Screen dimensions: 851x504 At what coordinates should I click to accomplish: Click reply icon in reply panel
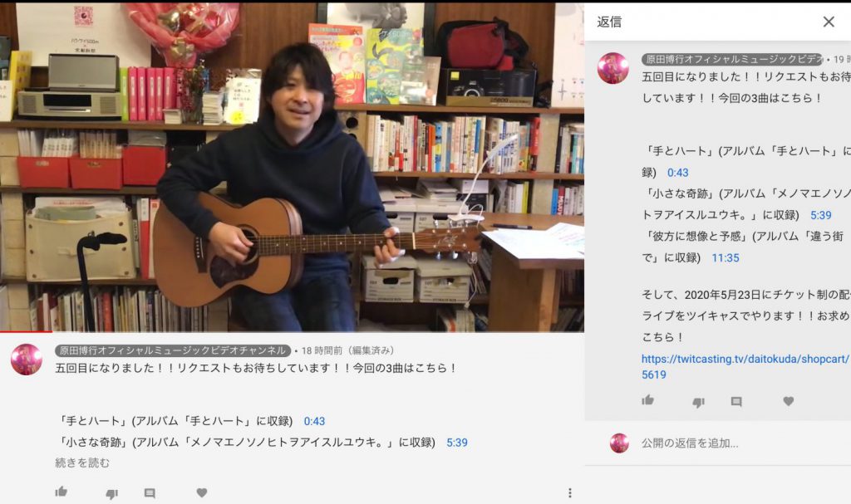pyautogui.click(x=736, y=402)
